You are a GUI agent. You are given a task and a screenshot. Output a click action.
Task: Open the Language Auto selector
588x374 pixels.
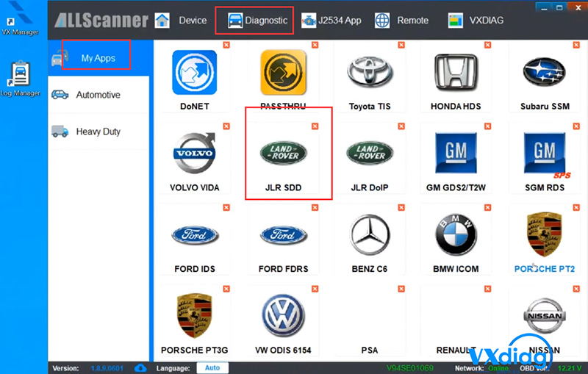pyautogui.click(x=212, y=368)
